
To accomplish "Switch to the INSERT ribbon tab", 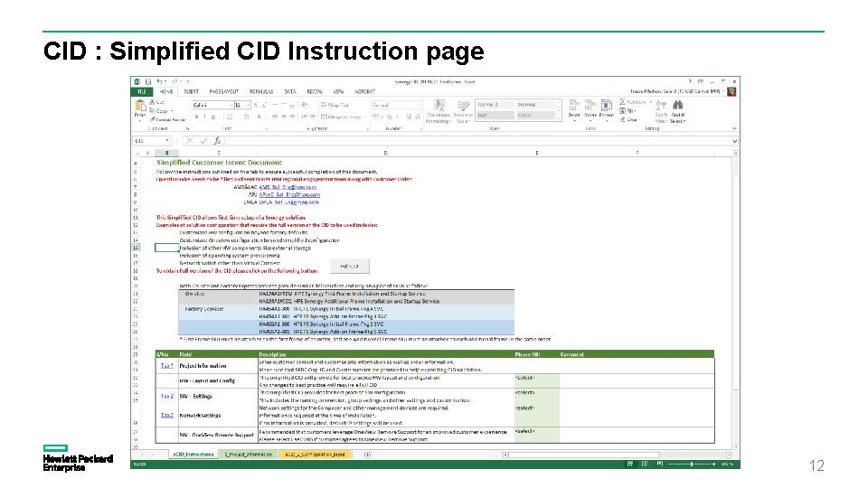I will (191, 92).
